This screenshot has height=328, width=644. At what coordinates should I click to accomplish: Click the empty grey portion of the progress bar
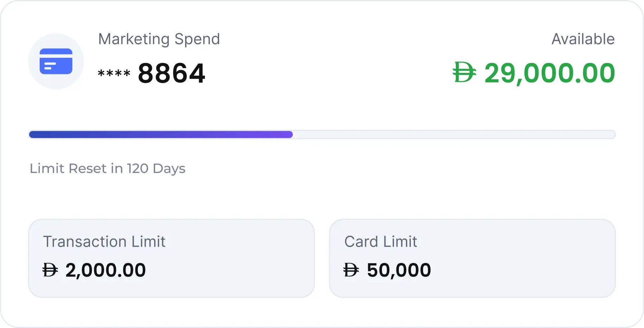click(454, 134)
